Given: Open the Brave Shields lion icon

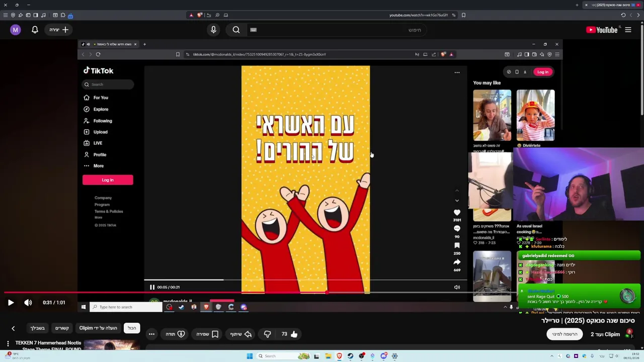Looking at the screenshot, I should coord(200,15).
